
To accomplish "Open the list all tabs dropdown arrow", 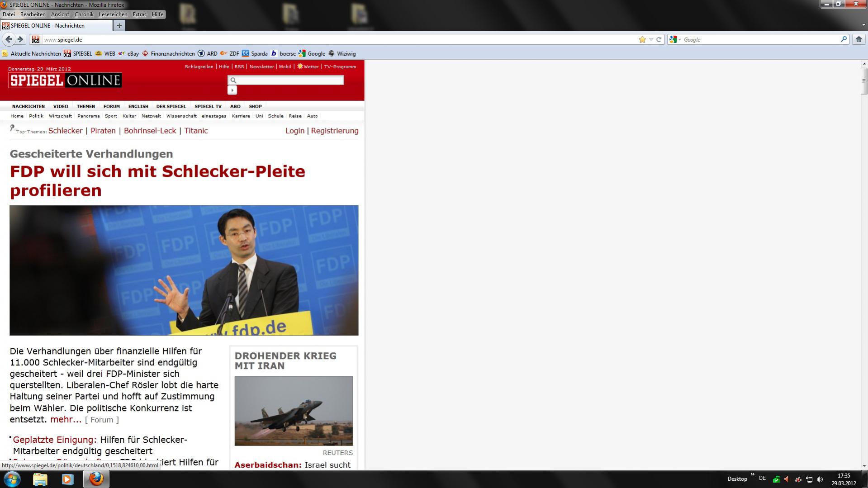I will pos(863,25).
